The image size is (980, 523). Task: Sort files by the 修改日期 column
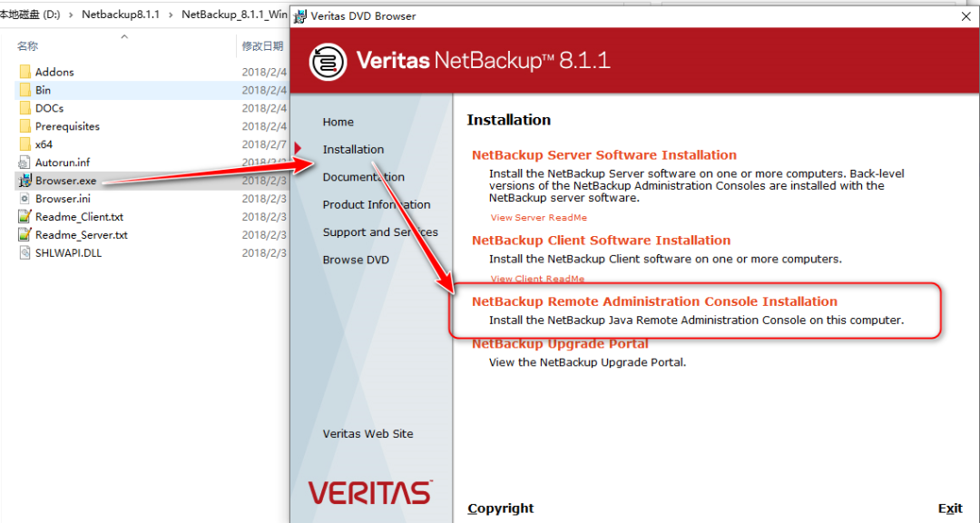(x=263, y=45)
